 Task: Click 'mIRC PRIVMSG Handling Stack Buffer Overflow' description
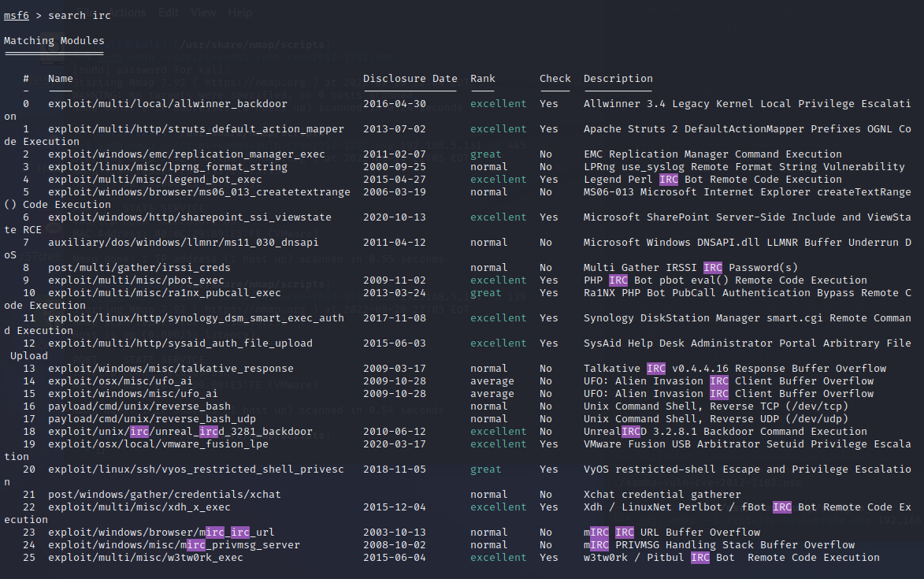[719, 545]
